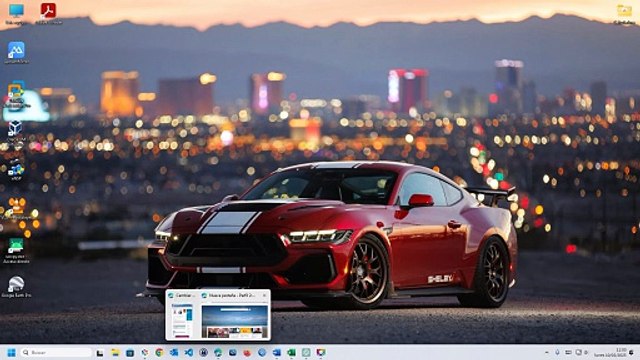Open the Este equipo desktop icon
Image resolution: width=640 pixels, height=360 pixels.
click(x=16, y=14)
